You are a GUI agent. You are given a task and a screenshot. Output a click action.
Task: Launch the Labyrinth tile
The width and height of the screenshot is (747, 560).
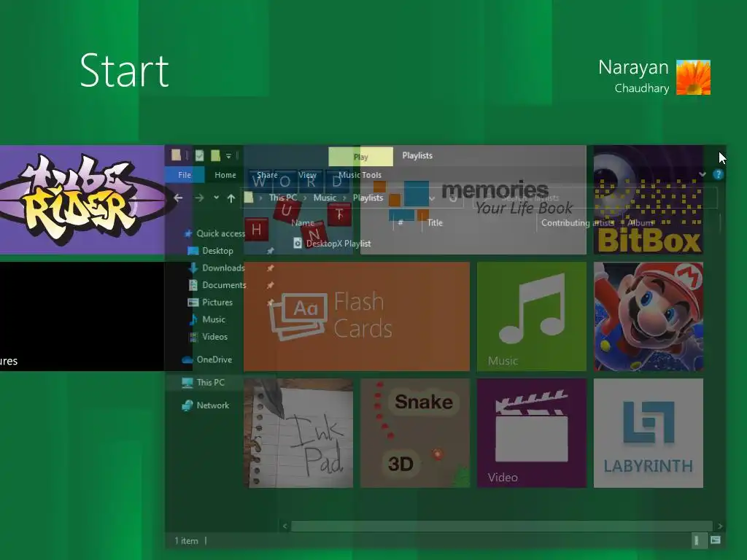pos(649,433)
